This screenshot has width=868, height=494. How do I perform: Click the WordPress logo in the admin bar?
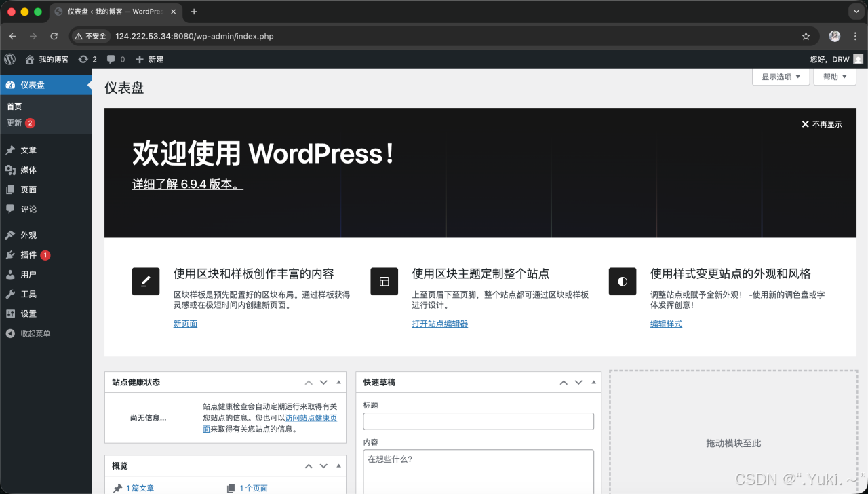pos(9,59)
